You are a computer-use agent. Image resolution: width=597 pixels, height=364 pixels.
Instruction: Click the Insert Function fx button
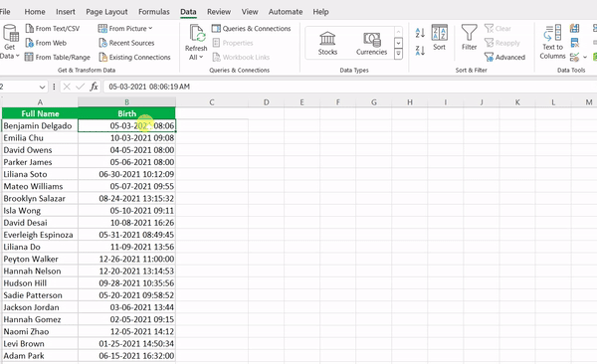(x=94, y=87)
